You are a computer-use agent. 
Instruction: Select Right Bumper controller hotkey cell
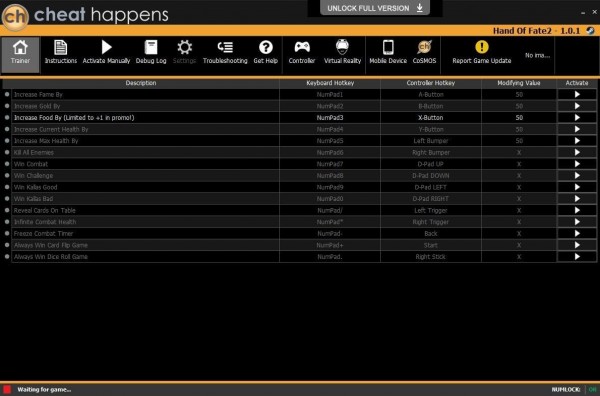click(430, 152)
